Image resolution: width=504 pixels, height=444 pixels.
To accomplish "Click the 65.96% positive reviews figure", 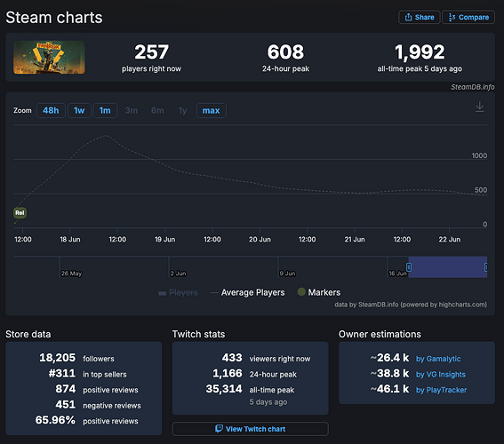I will pos(55,420).
